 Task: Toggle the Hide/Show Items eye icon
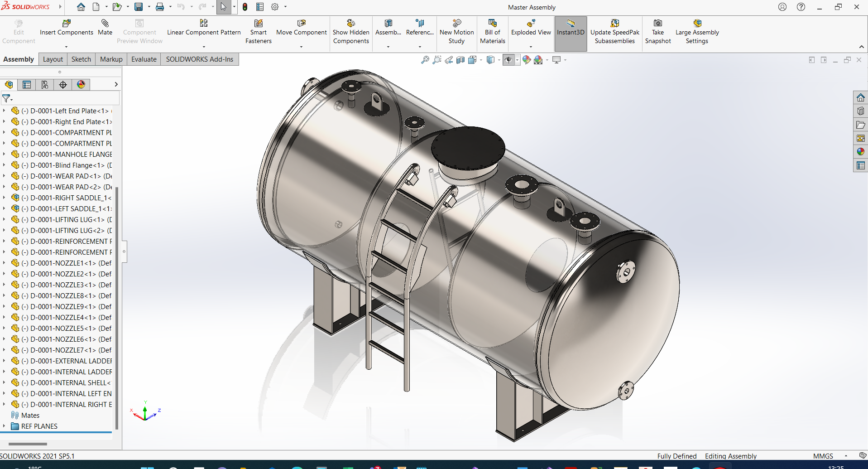pyautogui.click(x=509, y=59)
